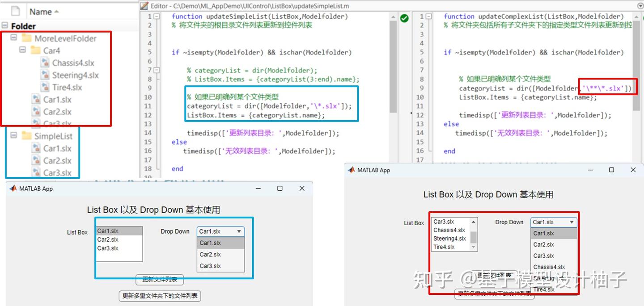Select the MoreLevelFolder folder icon
This screenshot has width=644, height=306.
pos(26,38)
